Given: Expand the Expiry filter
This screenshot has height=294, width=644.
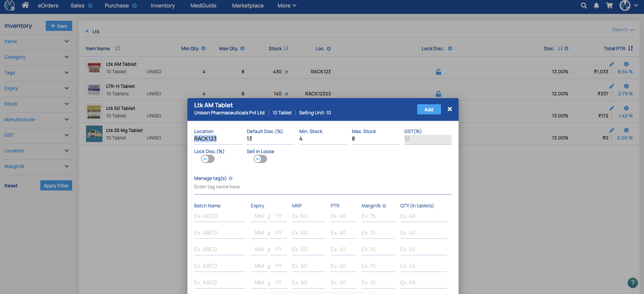Looking at the screenshot, I should (67, 88).
